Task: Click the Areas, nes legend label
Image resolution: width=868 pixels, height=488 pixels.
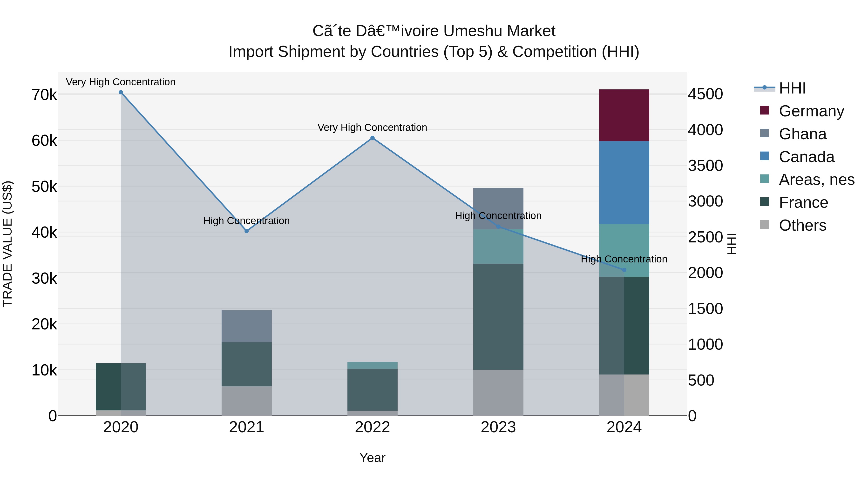Action: click(817, 180)
